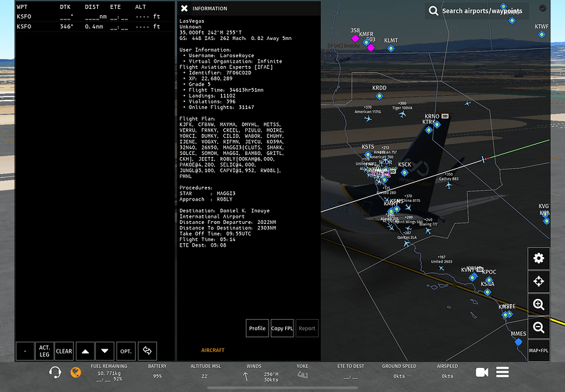
Task: Tap the MMES airport marker
Action: tap(519, 342)
